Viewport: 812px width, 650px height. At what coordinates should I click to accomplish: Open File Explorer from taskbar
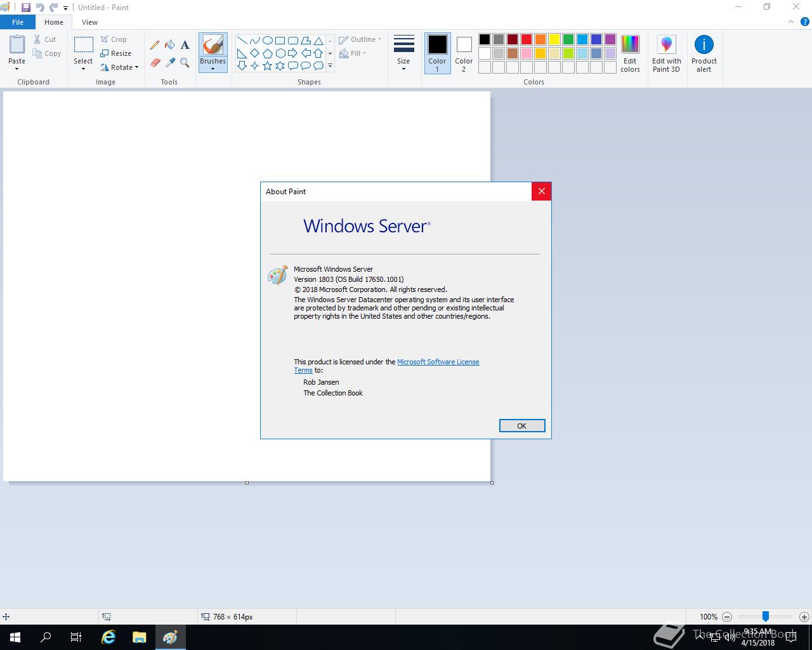tap(140, 637)
